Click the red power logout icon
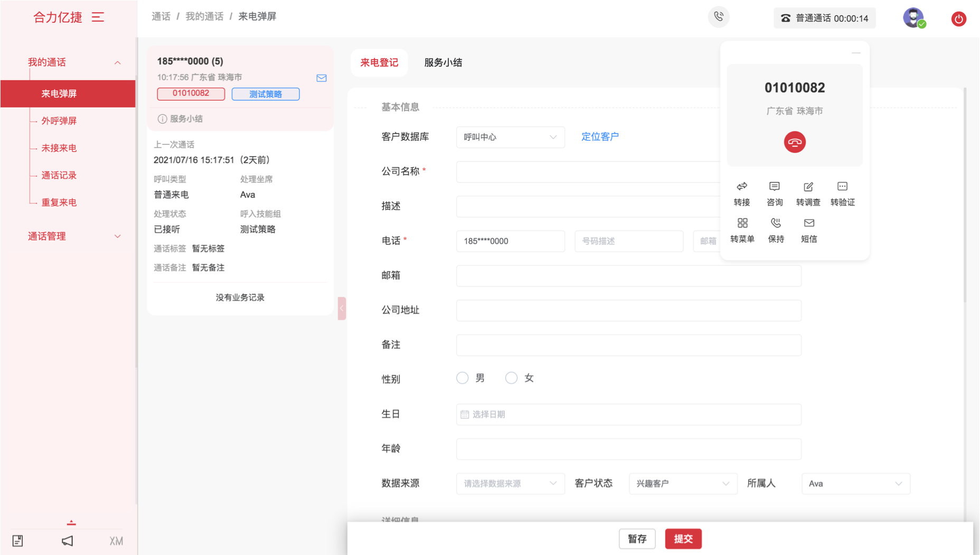 tap(958, 19)
